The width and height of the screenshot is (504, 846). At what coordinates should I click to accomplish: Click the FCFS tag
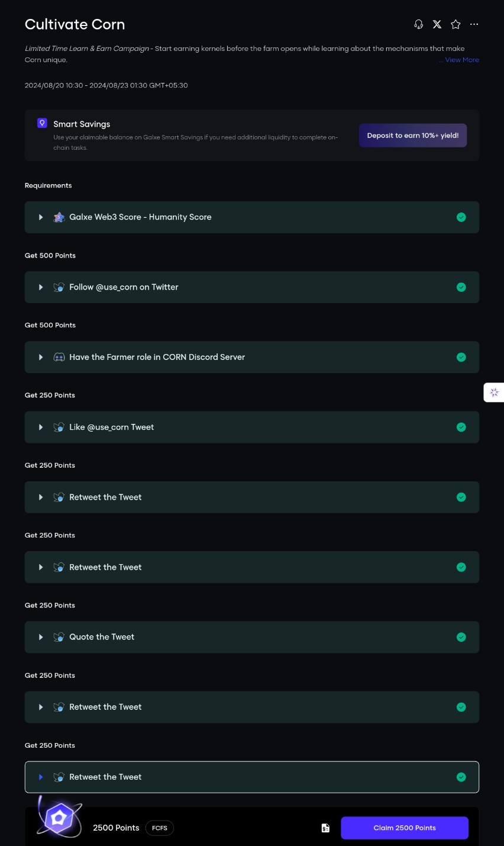click(x=160, y=828)
